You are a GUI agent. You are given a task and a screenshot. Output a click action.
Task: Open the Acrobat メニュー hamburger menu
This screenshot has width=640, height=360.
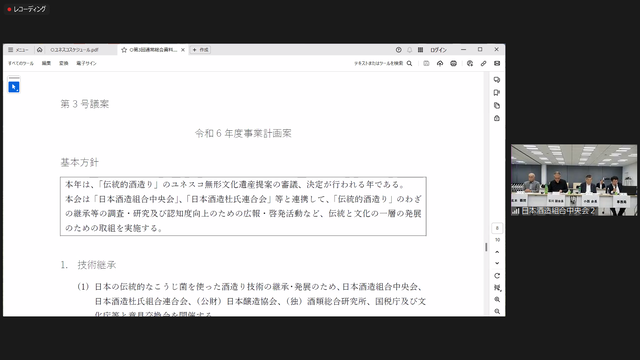point(18,50)
